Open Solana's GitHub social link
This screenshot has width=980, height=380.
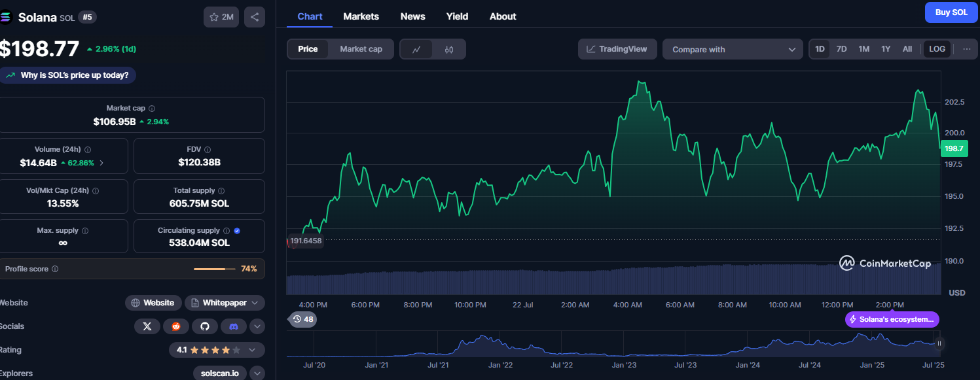205,326
